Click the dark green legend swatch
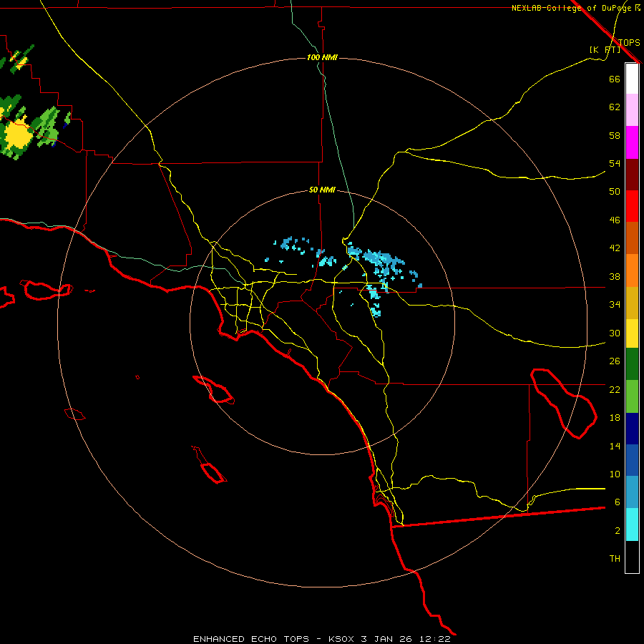 click(x=632, y=364)
